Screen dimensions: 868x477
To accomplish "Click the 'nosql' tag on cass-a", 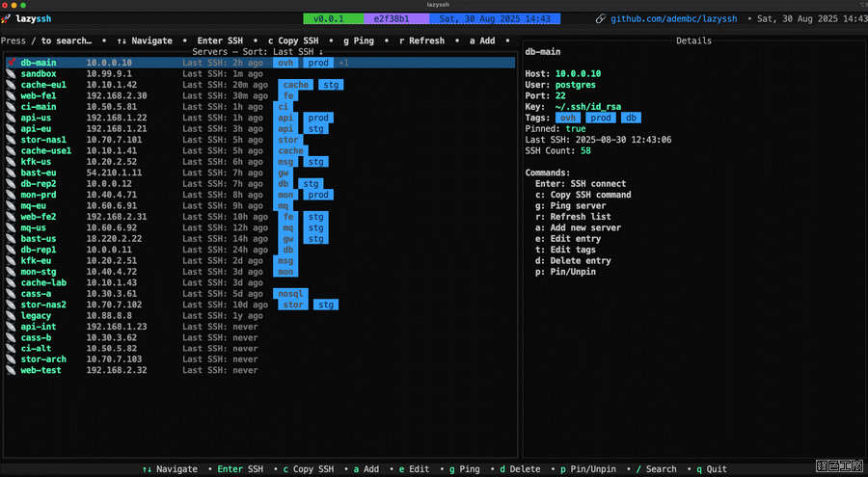I will point(289,294).
